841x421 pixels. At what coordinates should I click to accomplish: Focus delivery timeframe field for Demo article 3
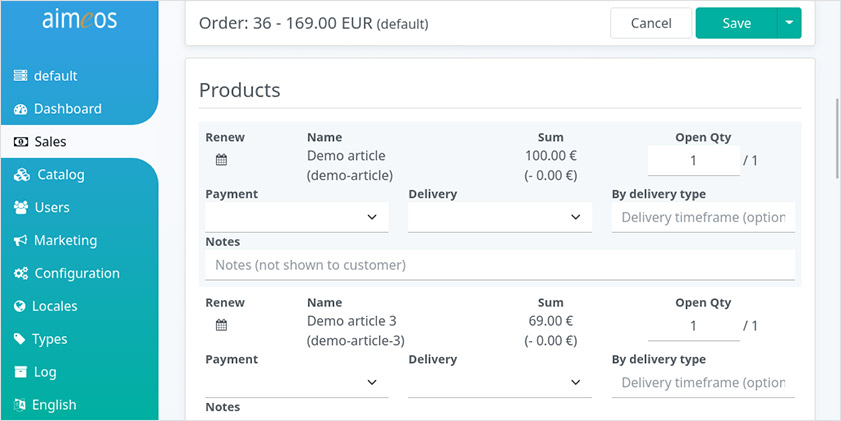coord(703,382)
